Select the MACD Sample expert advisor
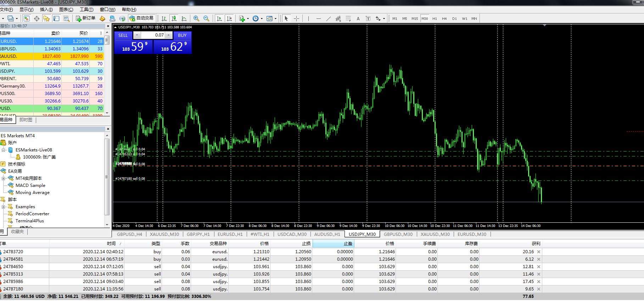This screenshot has width=644, height=305. pyautogui.click(x=30, y=185)
